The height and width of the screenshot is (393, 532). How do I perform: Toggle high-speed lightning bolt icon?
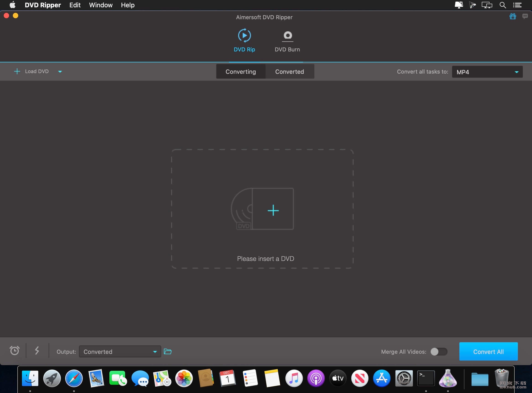[37, 351]
